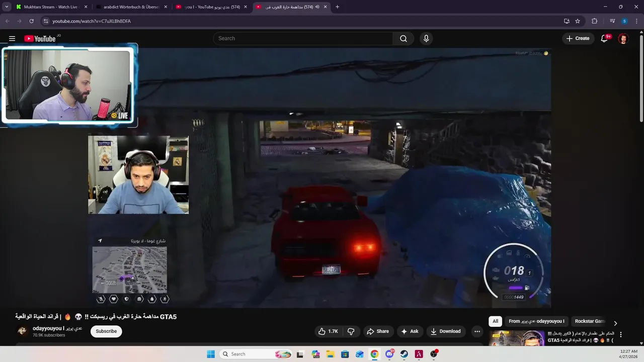The height and width of the screenshot is (362, 644).
Task: Open more actions three-dot menu under video
Action: [477, 331]
